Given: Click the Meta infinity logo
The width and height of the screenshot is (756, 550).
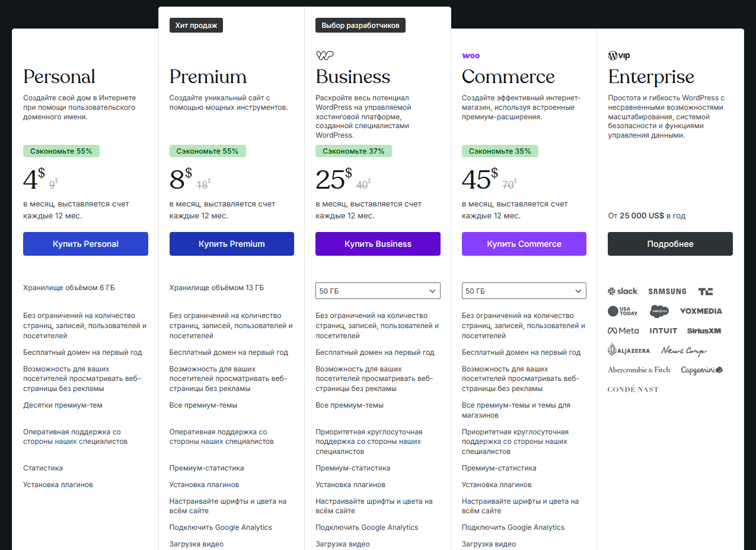Looking at the screenshot, I should 623,330.
